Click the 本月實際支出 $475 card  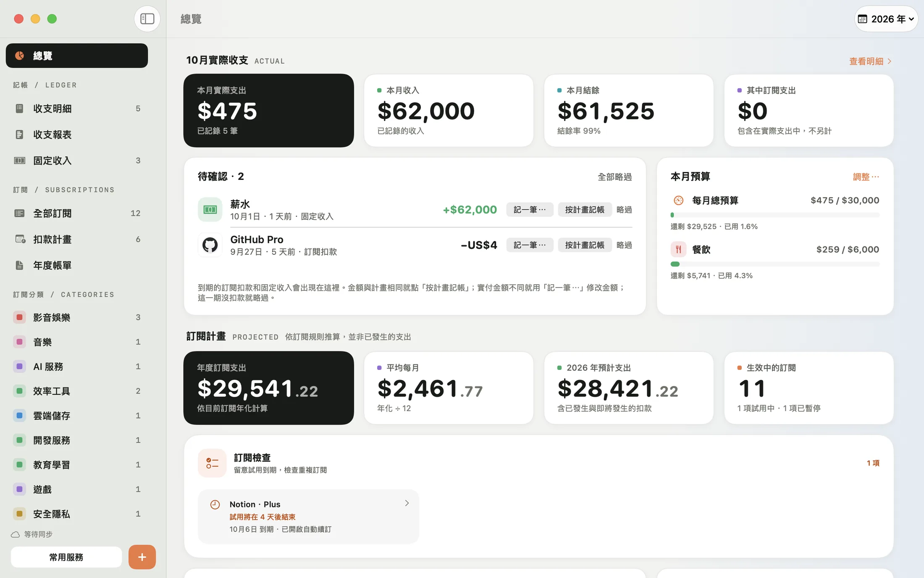click(x=269, y=111)
